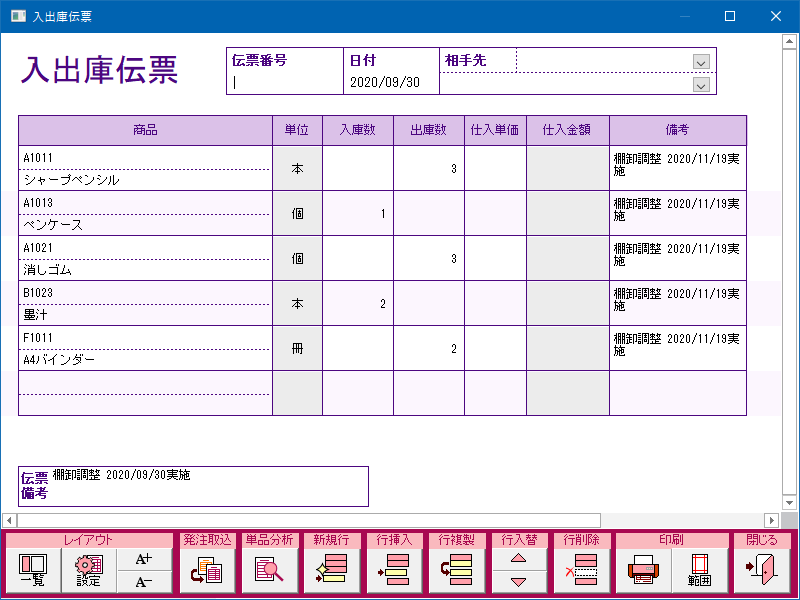
Task: Click the 日付 field showing 2020/09/30
Action: (x=391, y=83)
